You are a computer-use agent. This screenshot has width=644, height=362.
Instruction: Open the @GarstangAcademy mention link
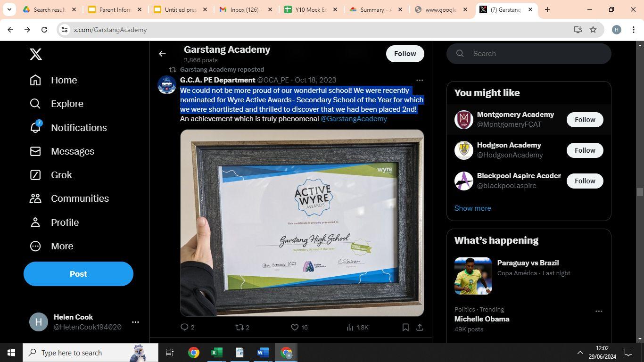(354, 119)
